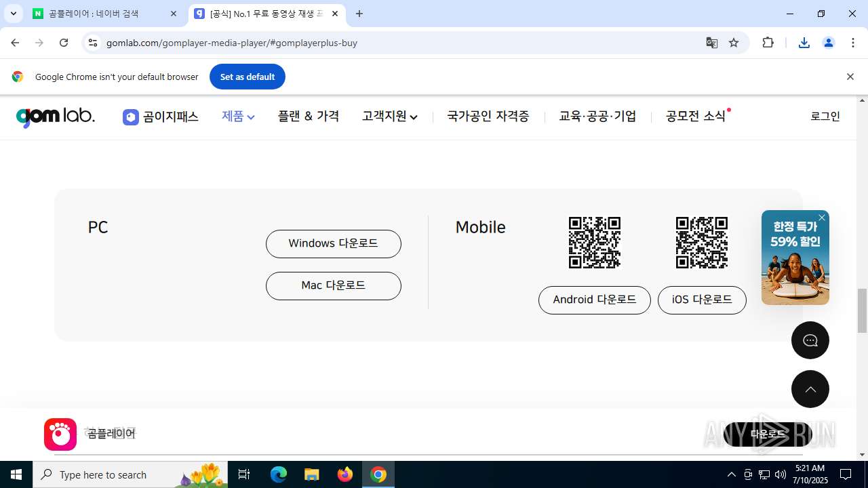Dismiss the default browser notification bar
The height and width of the screenshot is (488, 868).
tap(850, 77)
